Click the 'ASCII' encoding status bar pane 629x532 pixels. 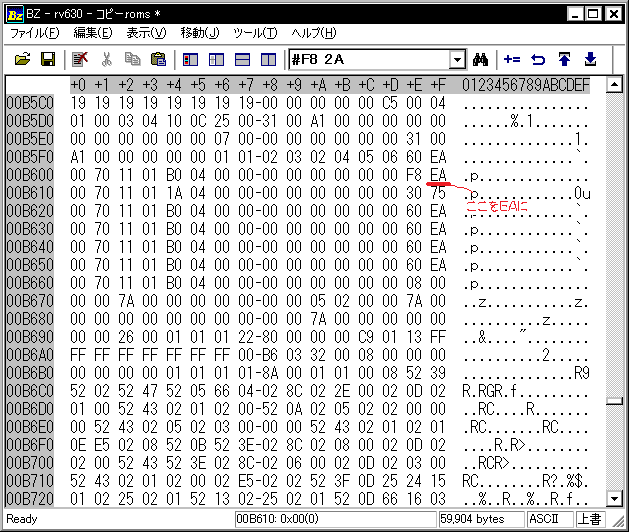coord(549,519)
